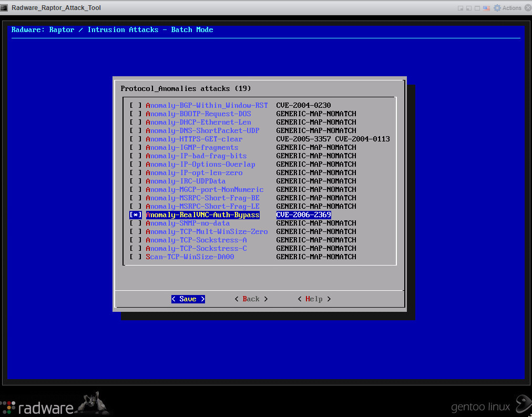Enable Anomaly-MSRPC-Short-Frag-LE checkbox

click(x=136, y=207)
